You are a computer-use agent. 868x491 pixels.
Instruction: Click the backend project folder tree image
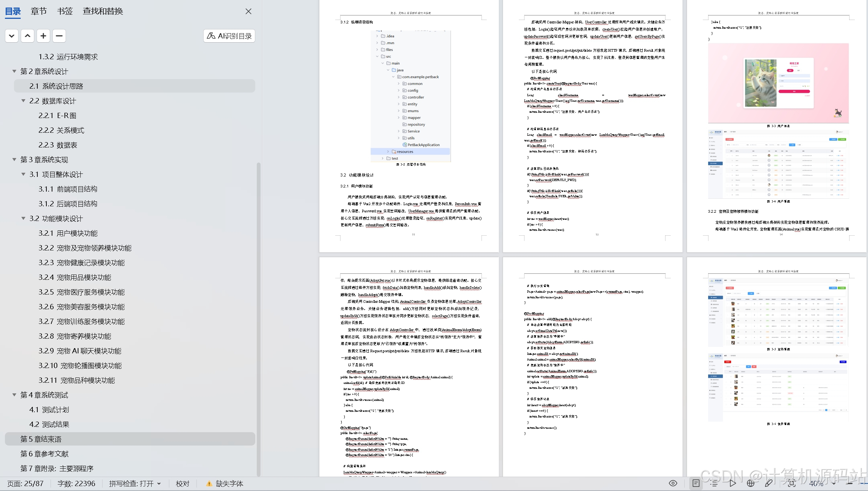pos(411,96)
